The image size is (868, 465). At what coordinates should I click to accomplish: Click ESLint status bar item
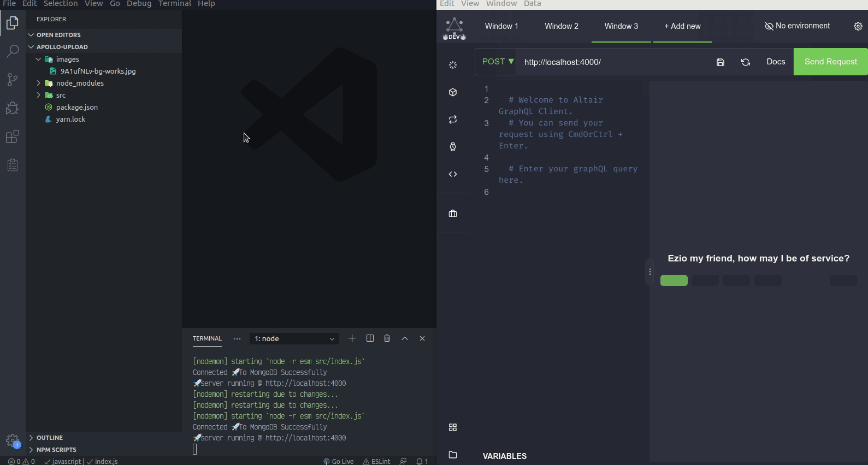pyautogui.click(x=377, y=461)
